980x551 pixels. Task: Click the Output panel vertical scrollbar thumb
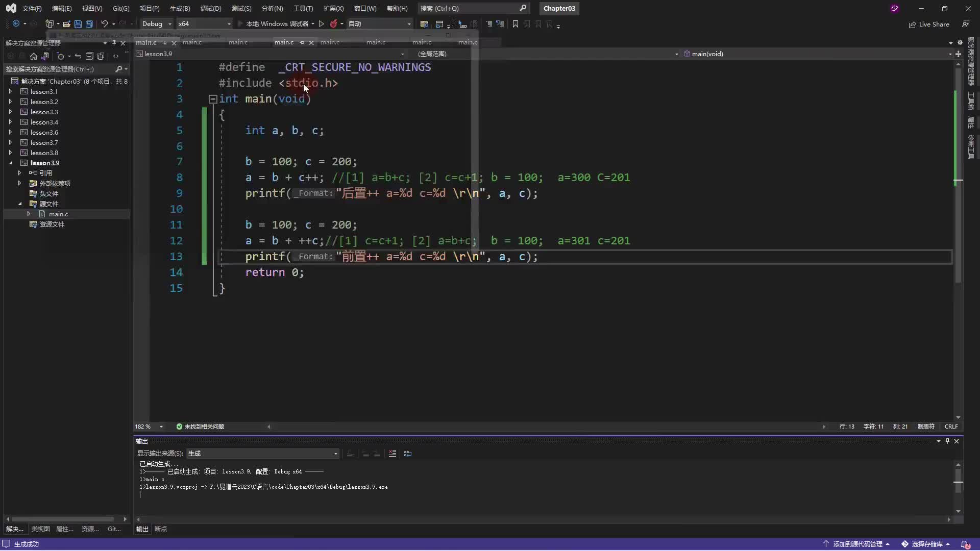click(x=958, y=481)
